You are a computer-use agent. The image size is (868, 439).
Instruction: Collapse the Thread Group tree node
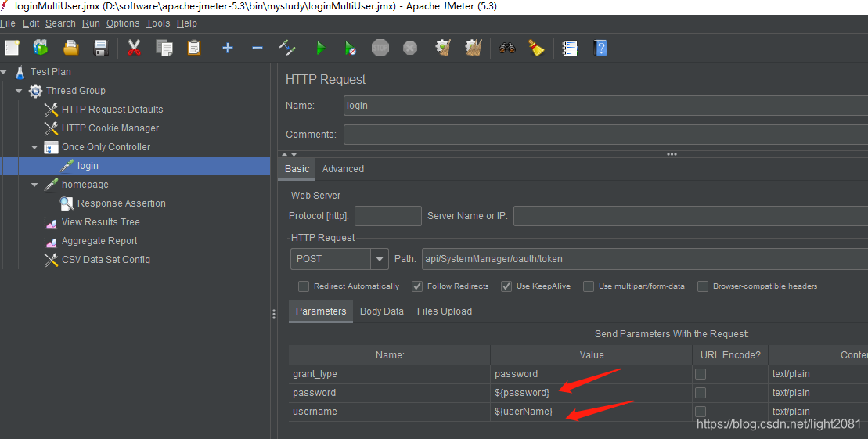[x=19, y=91]
